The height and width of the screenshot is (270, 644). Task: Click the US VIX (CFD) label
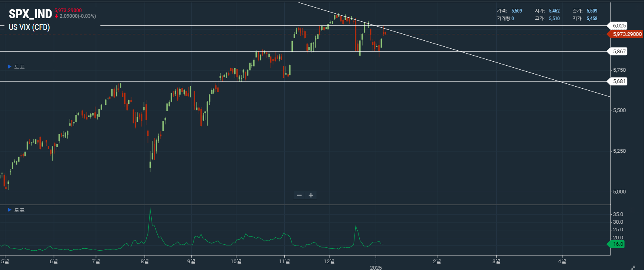[x=29, y=27]
